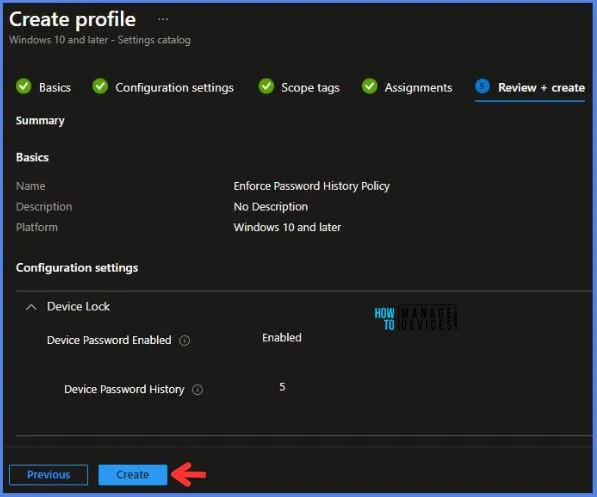Click the 'Summary' heading
The width and height of the screenshot is (597, 497).
tap(40, 121)
